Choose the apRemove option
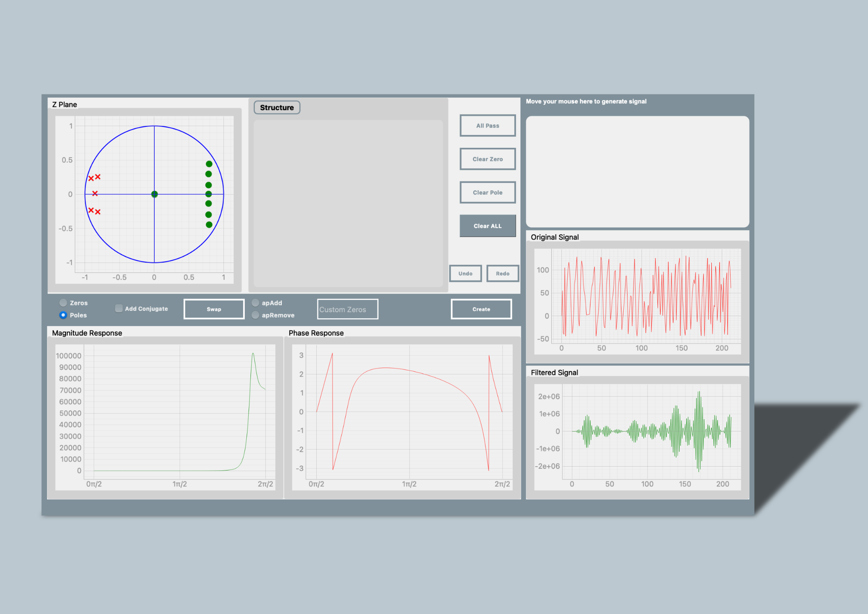868x614 pixels. 256,315
